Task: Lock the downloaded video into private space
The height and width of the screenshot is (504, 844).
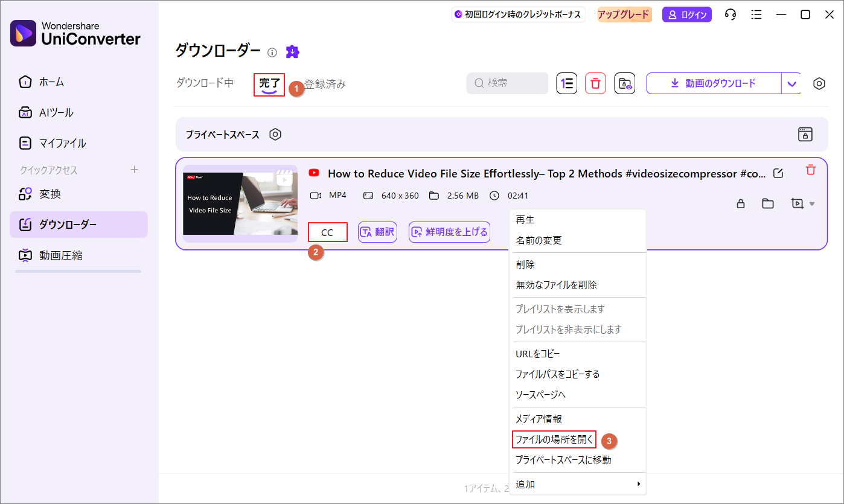Action: [x=741, y=203]
